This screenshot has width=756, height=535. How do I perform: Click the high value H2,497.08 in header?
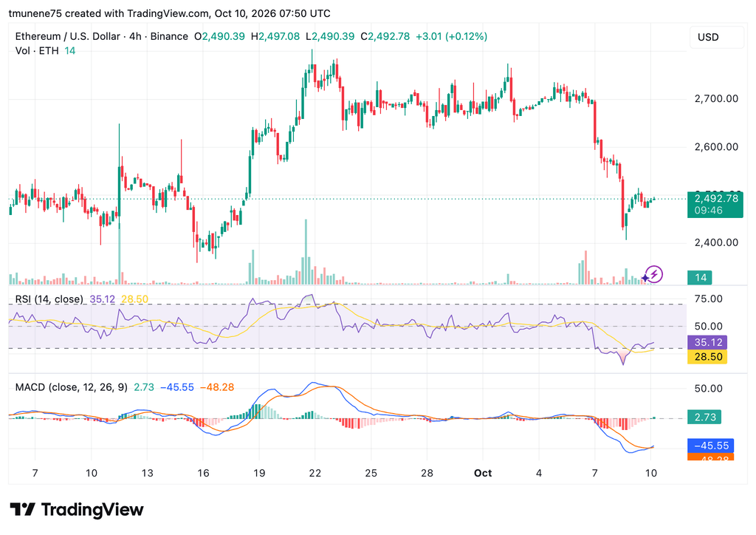click(x=275, y=37)
